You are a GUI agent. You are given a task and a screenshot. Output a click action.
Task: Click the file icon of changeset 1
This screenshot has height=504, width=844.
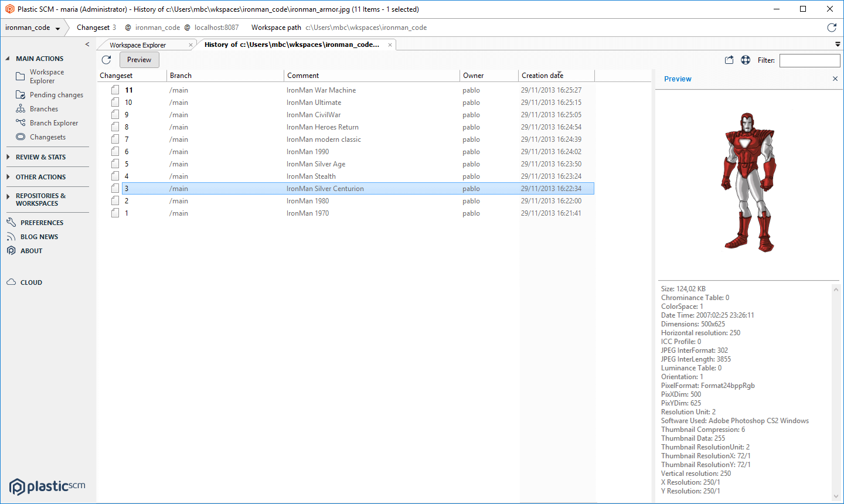115,213
